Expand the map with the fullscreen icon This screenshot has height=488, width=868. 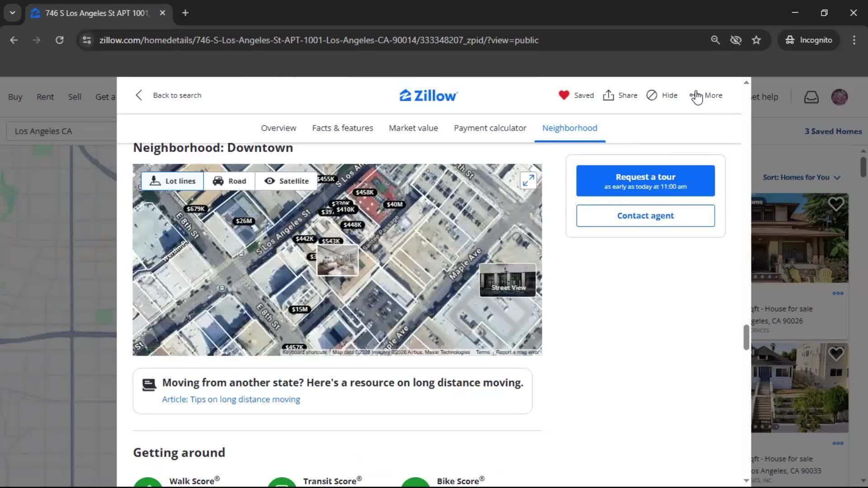528,180
